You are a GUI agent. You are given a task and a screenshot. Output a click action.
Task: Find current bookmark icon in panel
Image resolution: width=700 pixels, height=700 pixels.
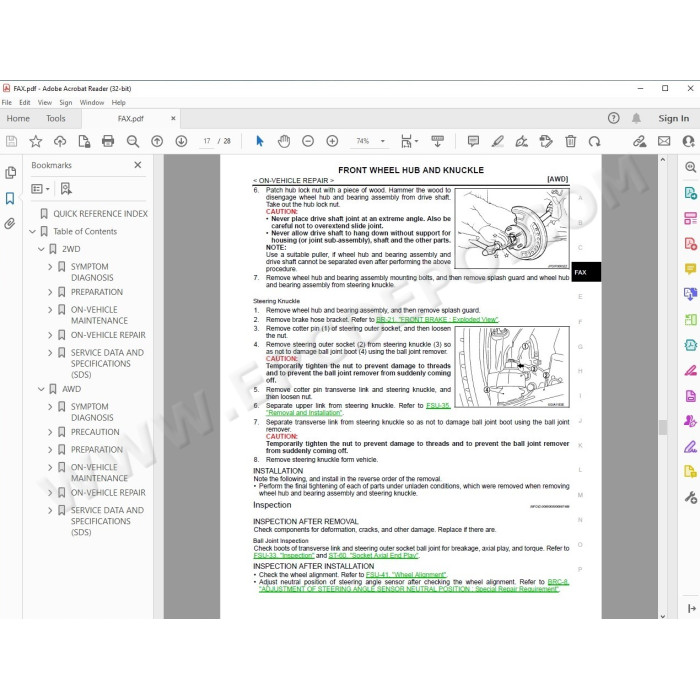[66, 189]
